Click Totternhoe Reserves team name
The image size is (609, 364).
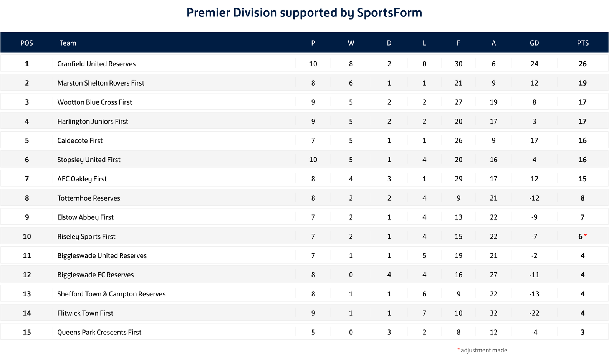click(89, 198)
